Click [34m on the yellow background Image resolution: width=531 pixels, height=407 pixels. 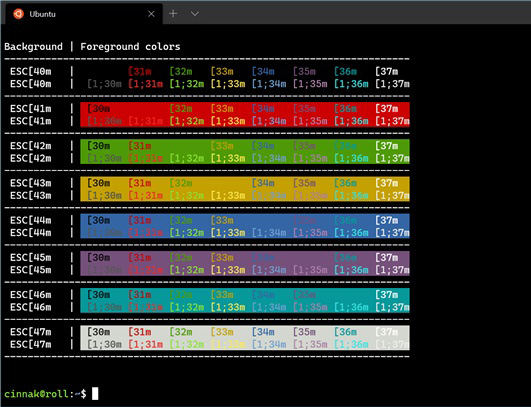[263, 184]
